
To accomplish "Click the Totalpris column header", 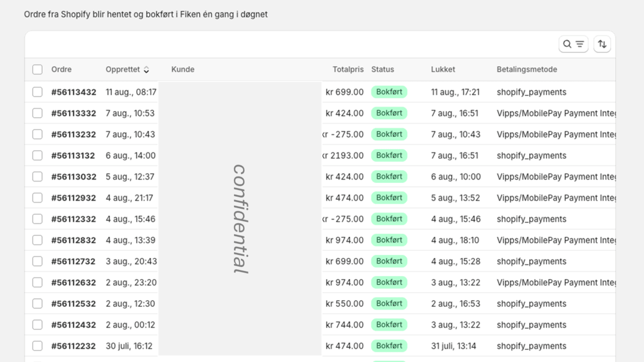I will [348, 70].
